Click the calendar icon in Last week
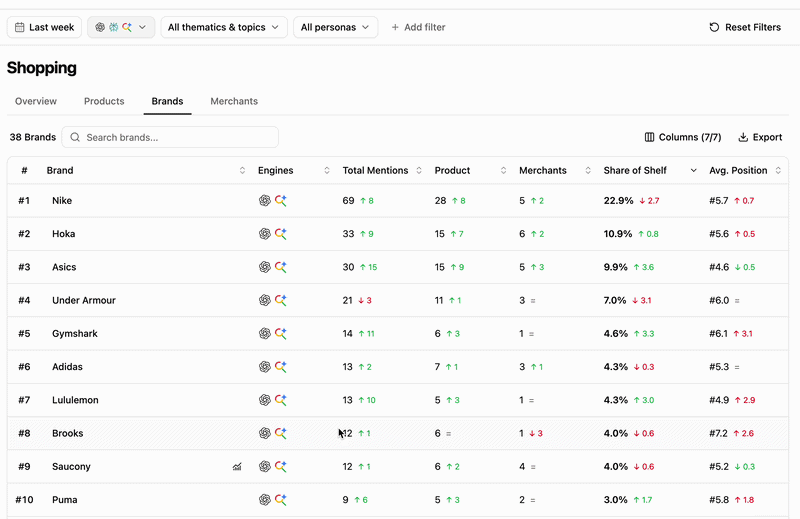The width and height of the screenshot is (800, 519). pyautogui.click(x=19, y=27)
